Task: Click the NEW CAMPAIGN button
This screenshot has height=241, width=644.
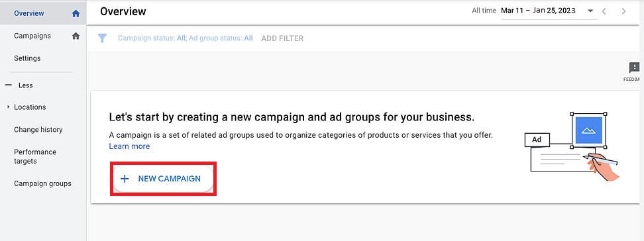Action: 163,179
